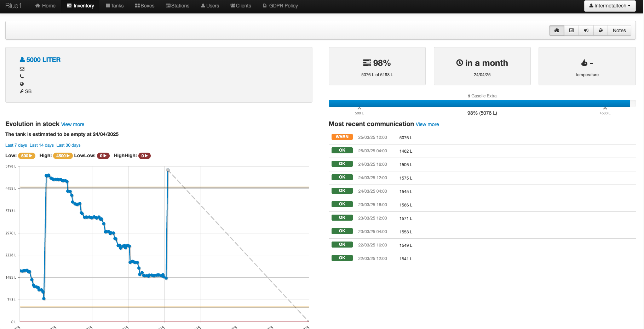The height and width of the screenshot is (329, 644).
Task: Click the Notes button
Action: [619, 30]
